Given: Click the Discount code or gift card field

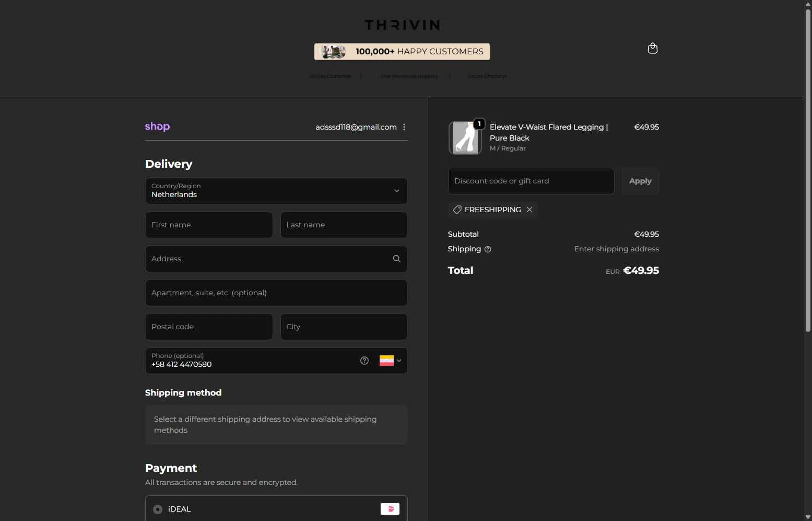Looking at the screenshot, I should click(531, 181).
